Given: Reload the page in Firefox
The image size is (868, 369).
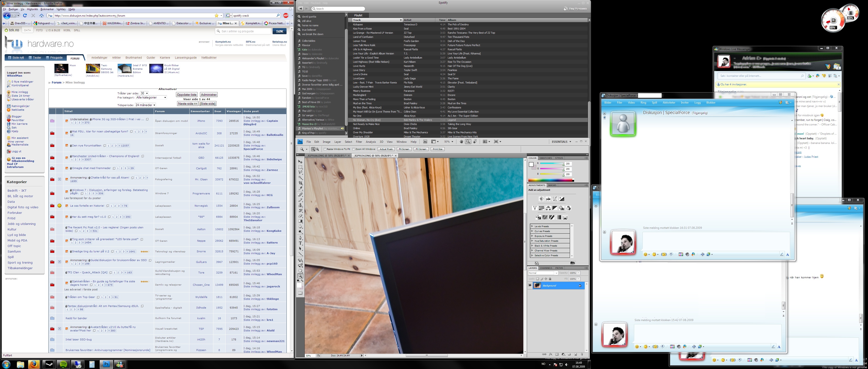Looking at the screenshot, I should [25, 15].
